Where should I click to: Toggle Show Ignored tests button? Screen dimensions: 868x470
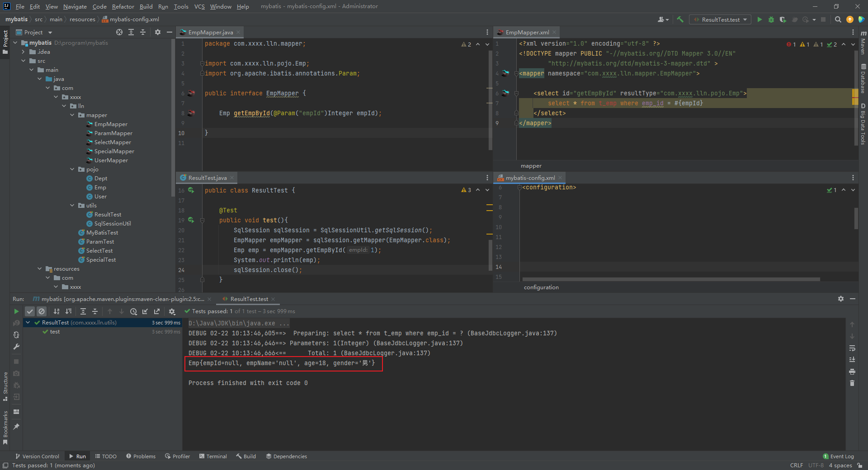pyautogui.click(x=42, y=311)
